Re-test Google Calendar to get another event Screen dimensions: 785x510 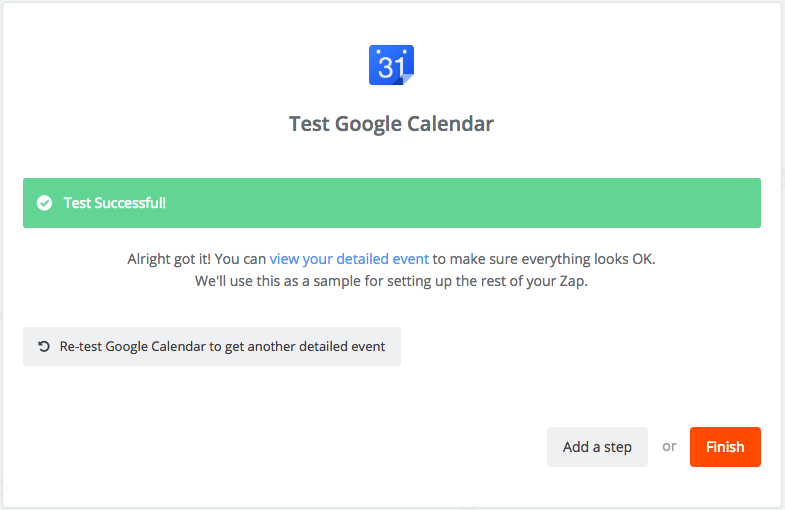point(212,347)
